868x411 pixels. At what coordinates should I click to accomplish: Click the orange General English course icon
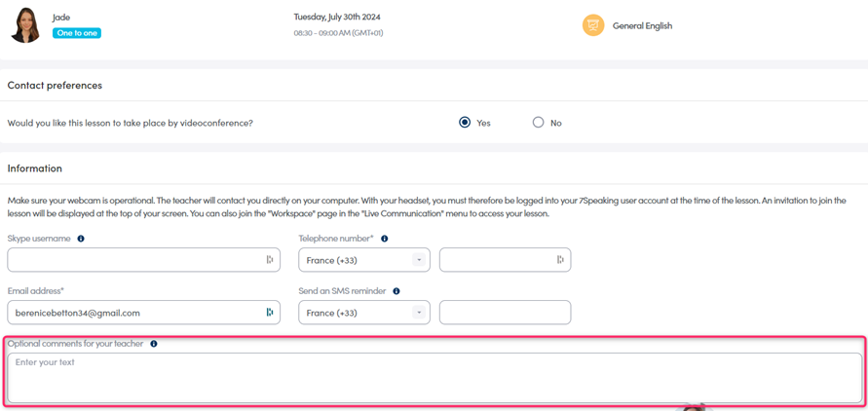(x=593, y=25)
